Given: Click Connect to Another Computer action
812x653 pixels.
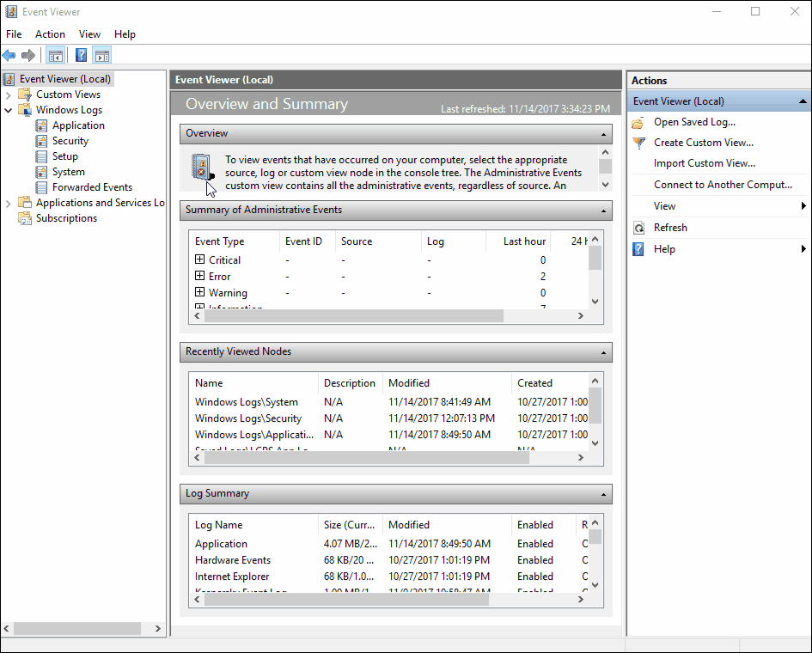Looking at the screenshot, I should [722, 185].
